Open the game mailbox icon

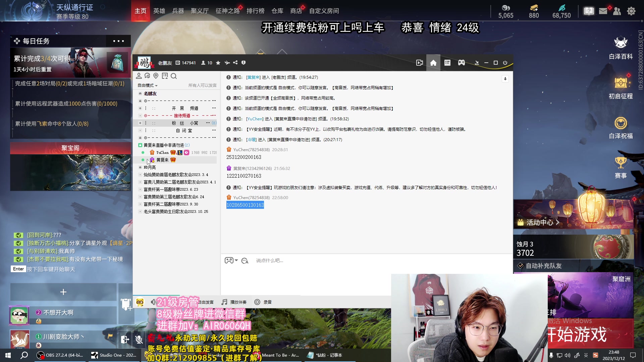603,11
